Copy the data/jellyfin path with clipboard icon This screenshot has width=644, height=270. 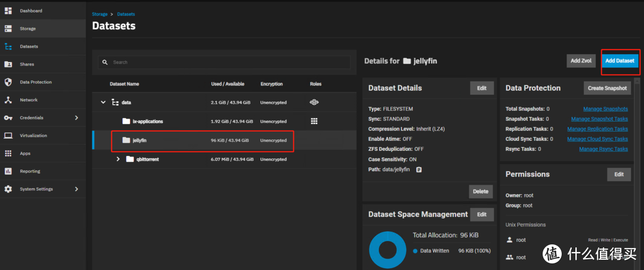(x=419, y=170)
